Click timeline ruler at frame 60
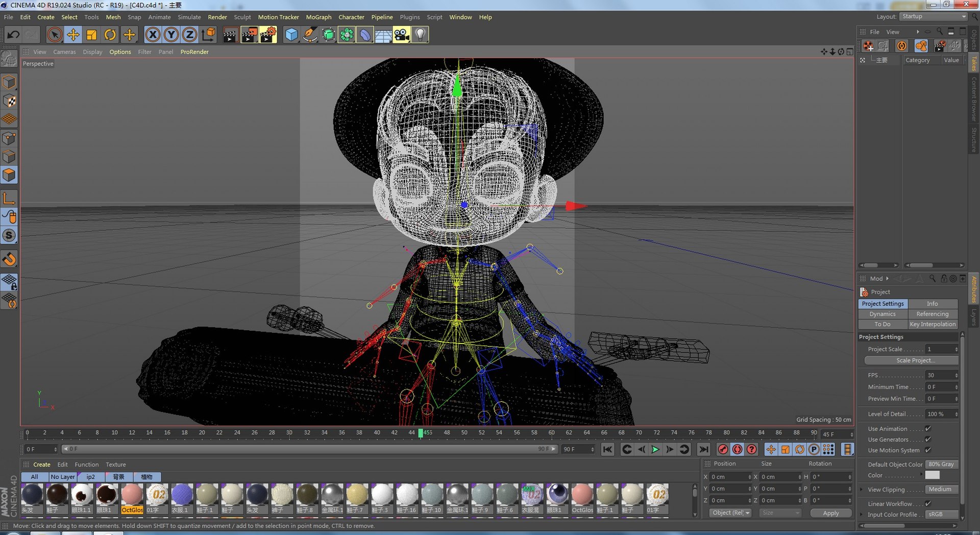 [x=551, y=433]
